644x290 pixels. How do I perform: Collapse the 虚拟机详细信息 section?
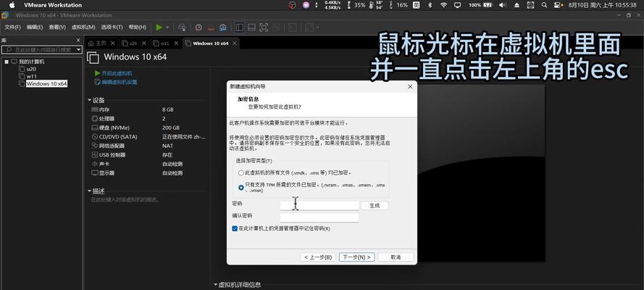click(x=216, y=285)
